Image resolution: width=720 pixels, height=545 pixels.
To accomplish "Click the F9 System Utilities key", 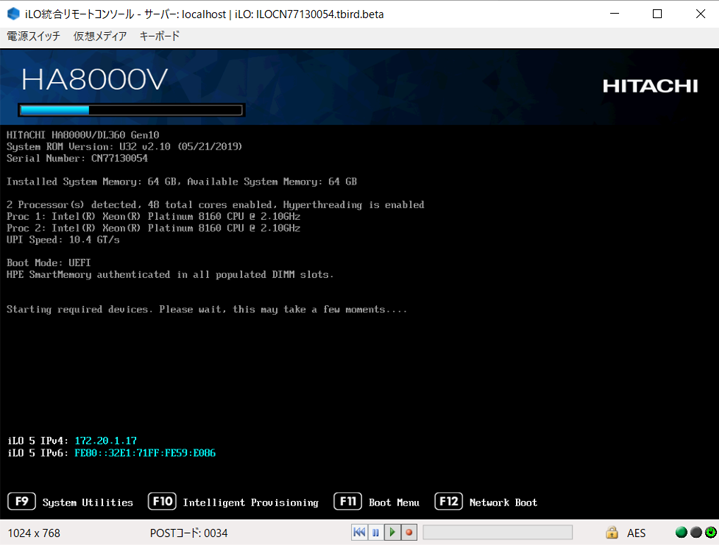I will point(22,501).
